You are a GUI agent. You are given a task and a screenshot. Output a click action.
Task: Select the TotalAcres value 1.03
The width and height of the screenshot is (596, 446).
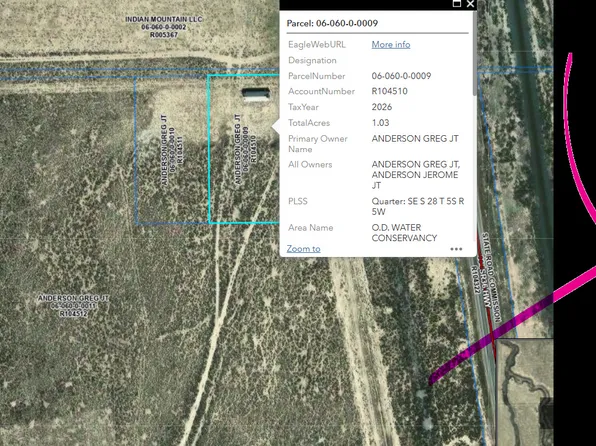[x=380, y=123]
